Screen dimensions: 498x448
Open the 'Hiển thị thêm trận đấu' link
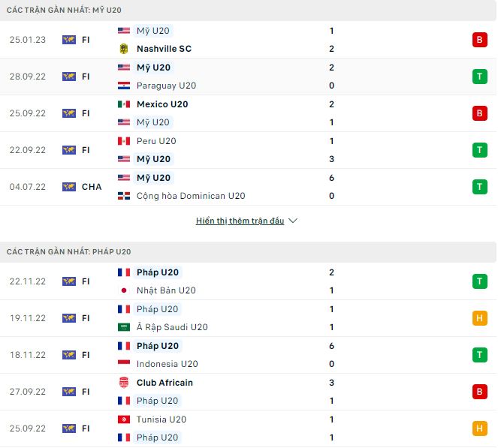click(240, 221)
